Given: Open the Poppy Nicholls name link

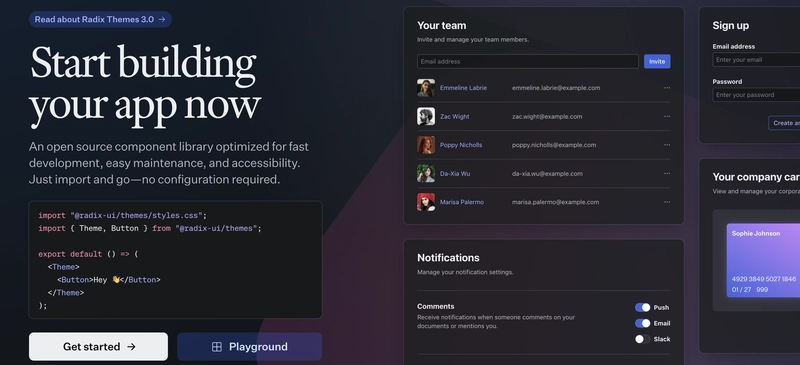Looking at the screenshot, I should pyautogui.click(x=461, y=145).
